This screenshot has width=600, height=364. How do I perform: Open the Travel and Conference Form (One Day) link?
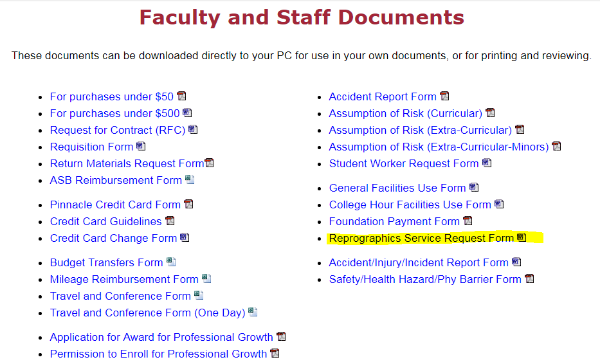(x=147, y=313)
